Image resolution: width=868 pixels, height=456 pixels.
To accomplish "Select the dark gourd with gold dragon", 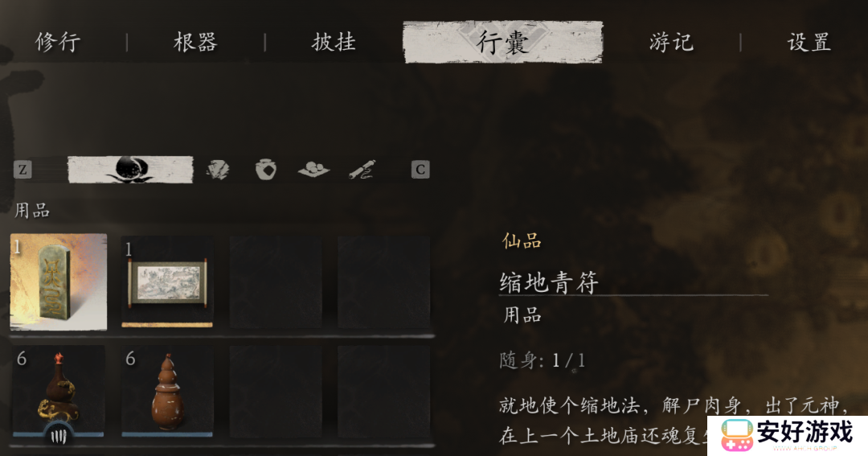I will [x=58, y=391].
